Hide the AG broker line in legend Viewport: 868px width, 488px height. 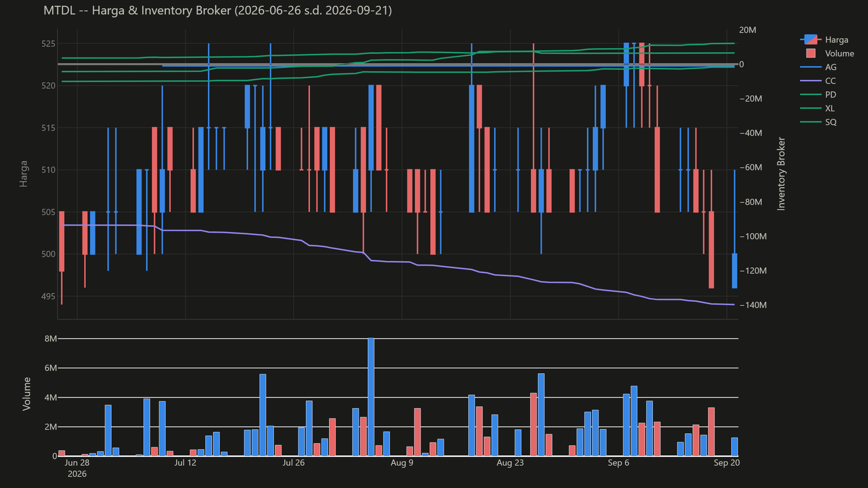click(819, 67)
